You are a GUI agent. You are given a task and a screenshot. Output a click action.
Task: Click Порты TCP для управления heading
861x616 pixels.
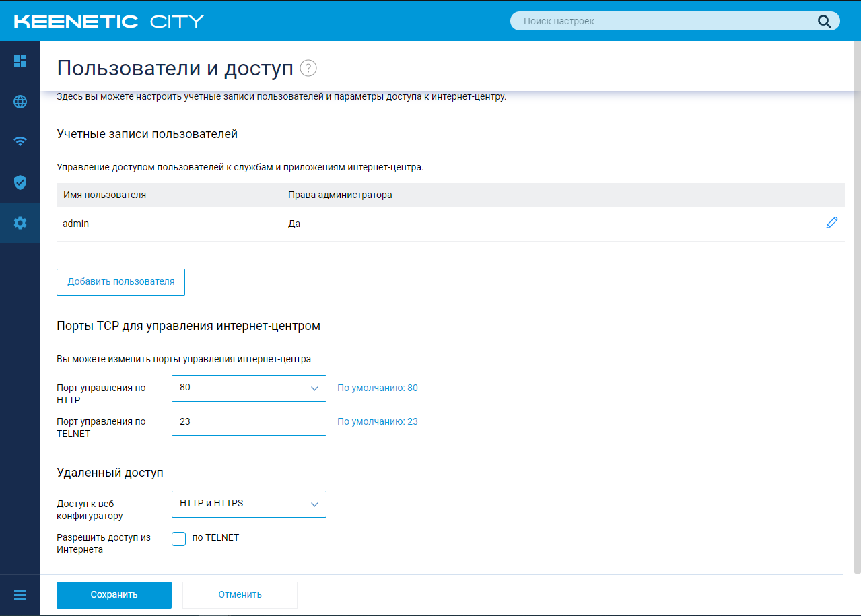tap(188, 326)
